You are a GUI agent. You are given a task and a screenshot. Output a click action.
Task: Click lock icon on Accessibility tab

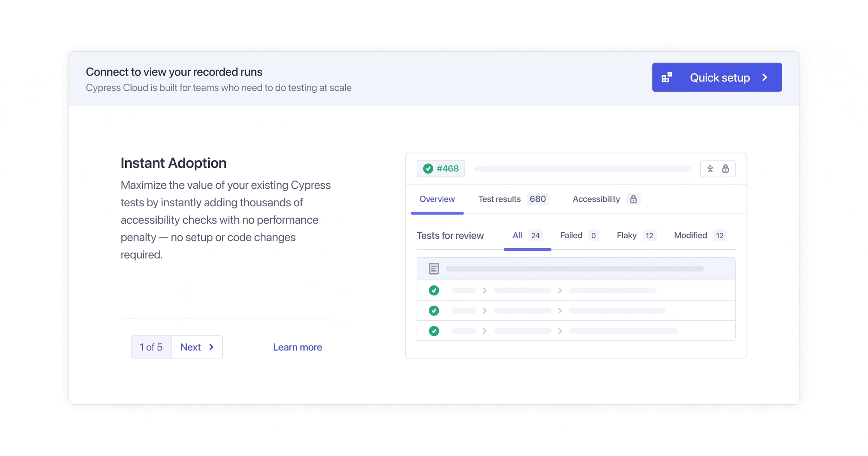633,199
